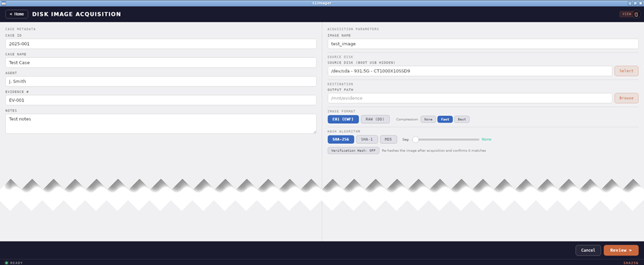Click the round icon beside VIEW
The height and width of the screenshot is (265, 644).
tap(636, 14)
